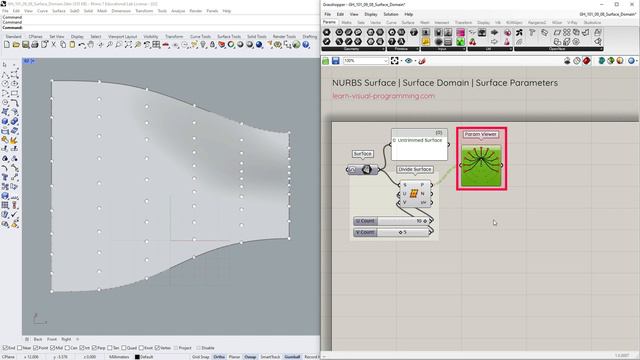Click the Print icon in Rhino toolbar
The width and height of the screenshot is (640, 360).
(x=35, y=44)
